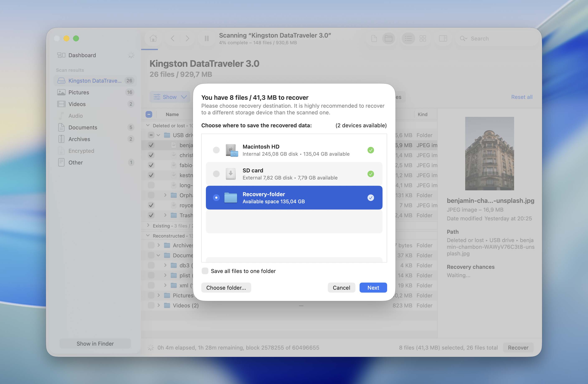Image resolution: width=588 pixels, height=384 pixels.
Task: Expand the Existing section
Action: [x=148, y=225]
